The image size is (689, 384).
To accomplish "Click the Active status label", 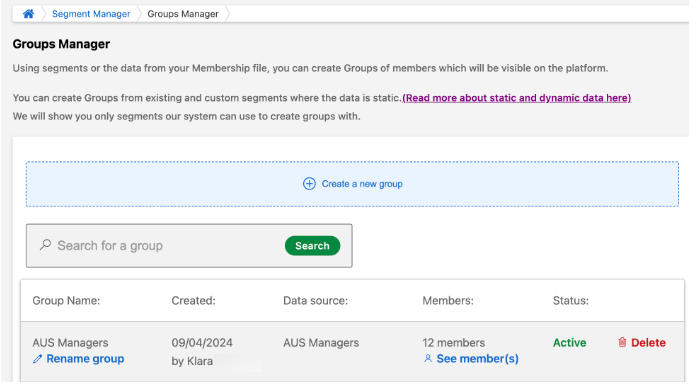I will [569, 343].
